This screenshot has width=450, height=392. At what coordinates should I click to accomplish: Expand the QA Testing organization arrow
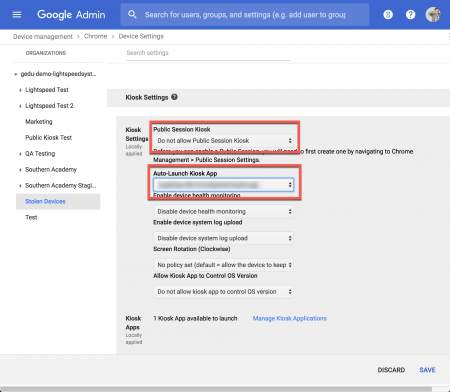click(20, 154)
